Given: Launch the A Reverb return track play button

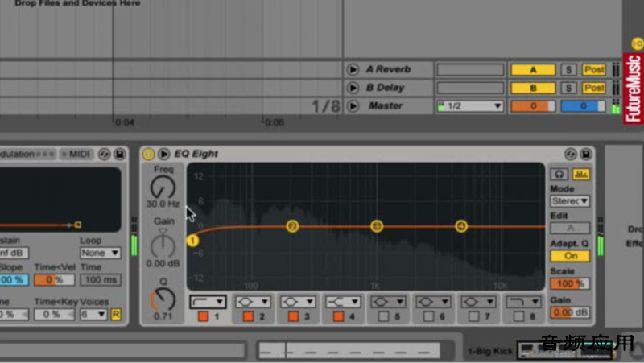Looking at the screenshot, I should 353,69.
